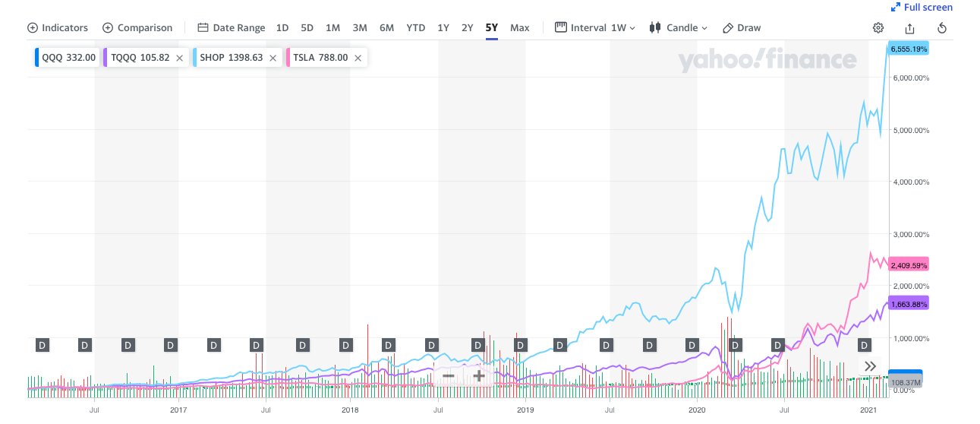Click the 2018 date axis label
Viewport: 980px width, 424px height.
350,410
